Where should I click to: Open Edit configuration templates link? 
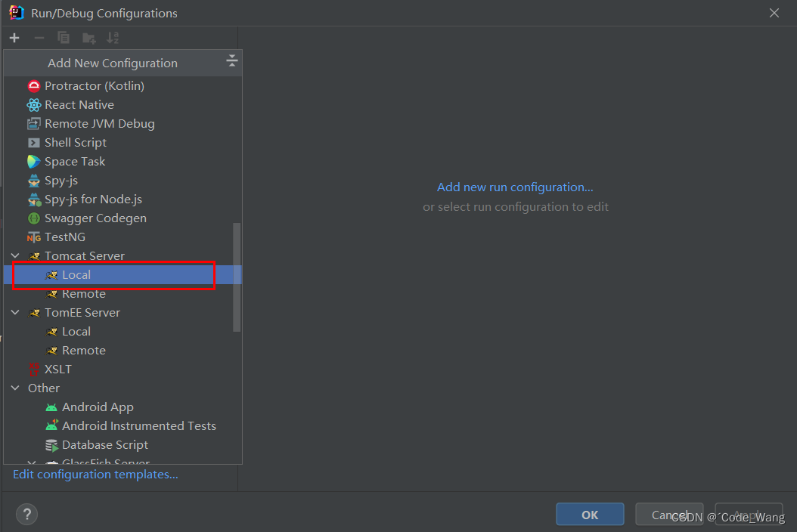[x=95, y=474]
